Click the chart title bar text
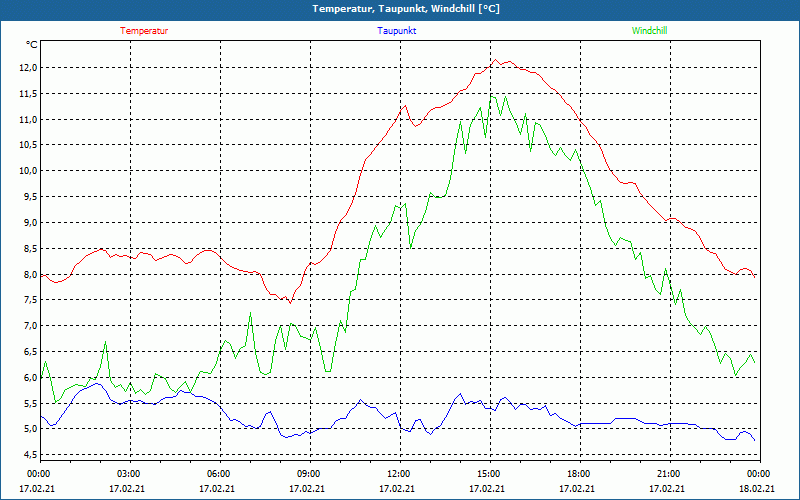Screen dimensions: 800x500 click(406, 9)
